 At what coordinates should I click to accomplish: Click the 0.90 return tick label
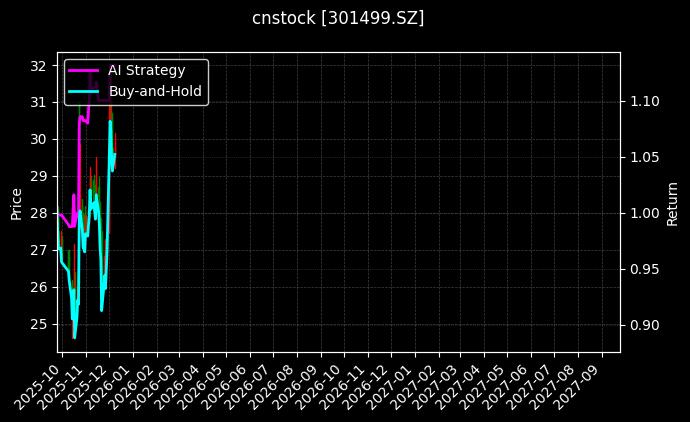tap(644, 325)
